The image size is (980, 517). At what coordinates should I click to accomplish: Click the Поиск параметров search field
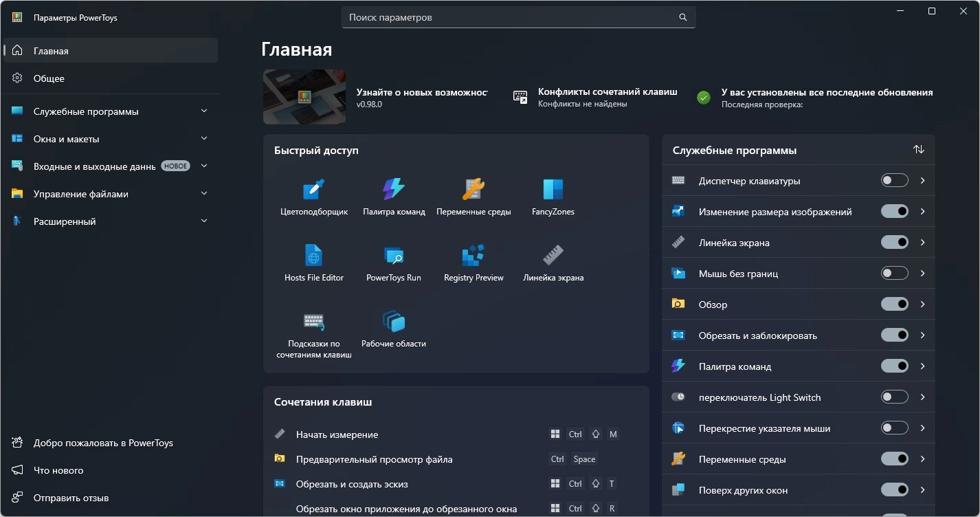point(519,17)
